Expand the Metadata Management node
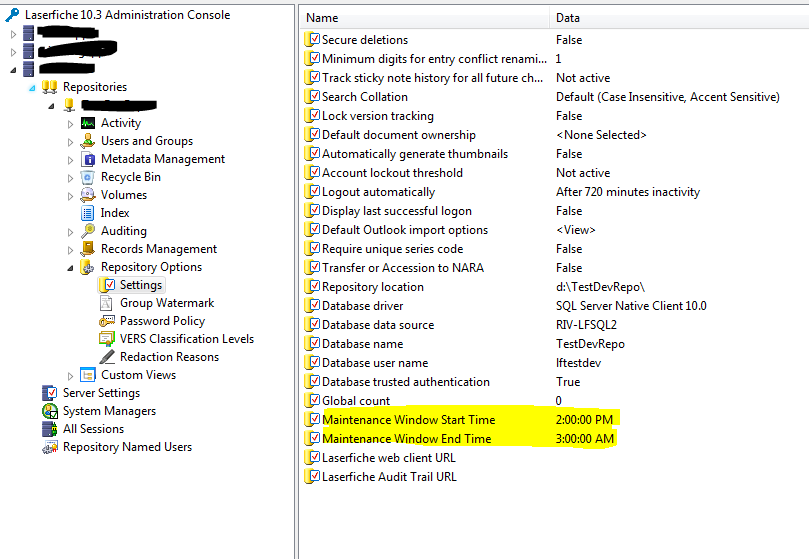The image size is (809, 559). coord(70,160)
